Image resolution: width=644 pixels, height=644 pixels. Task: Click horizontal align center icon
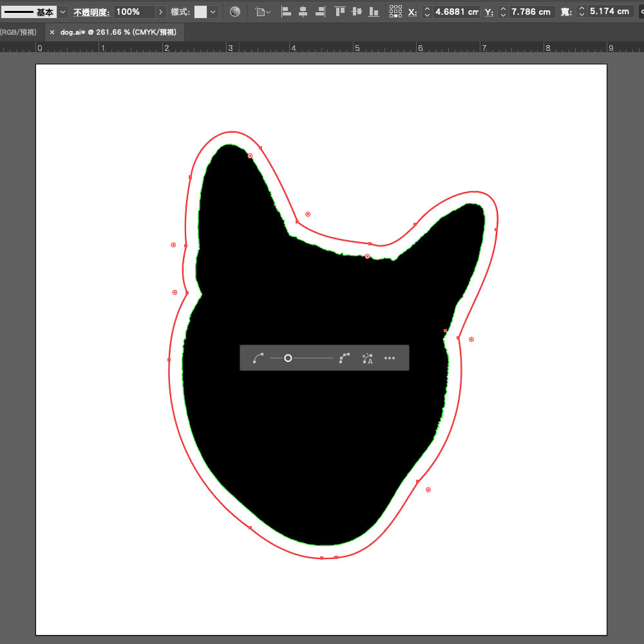pyautogui.click(x=303, y=12)
